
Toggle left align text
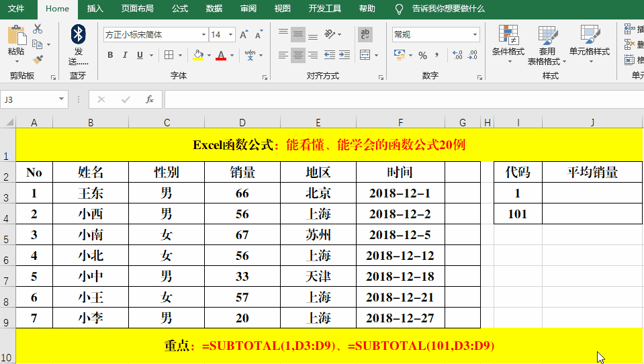[x=283, y=55]
